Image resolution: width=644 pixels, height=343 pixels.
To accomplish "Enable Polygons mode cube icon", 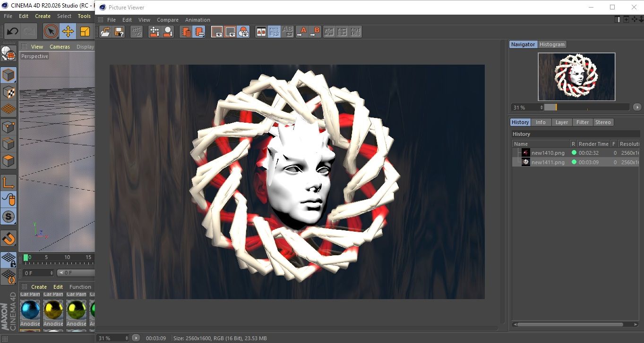I will [x=9, y=161].
